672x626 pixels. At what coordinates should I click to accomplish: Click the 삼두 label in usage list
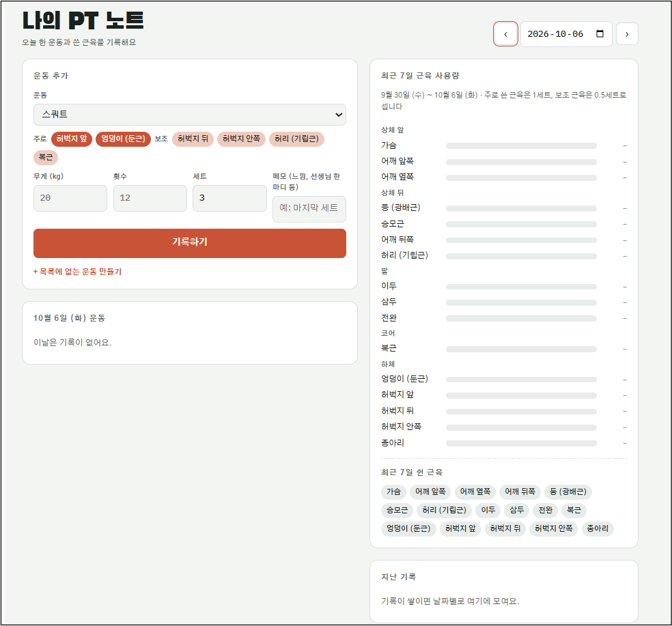click(x=389, y=302)
